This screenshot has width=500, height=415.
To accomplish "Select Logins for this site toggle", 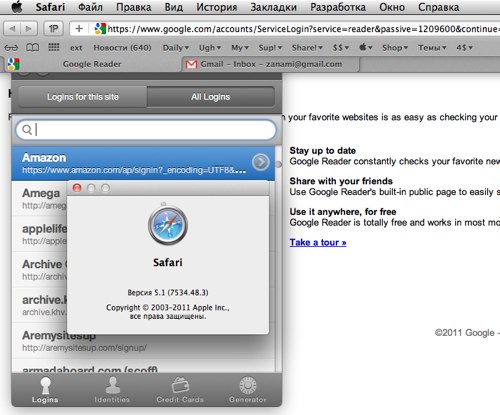I will click(83, 97).
